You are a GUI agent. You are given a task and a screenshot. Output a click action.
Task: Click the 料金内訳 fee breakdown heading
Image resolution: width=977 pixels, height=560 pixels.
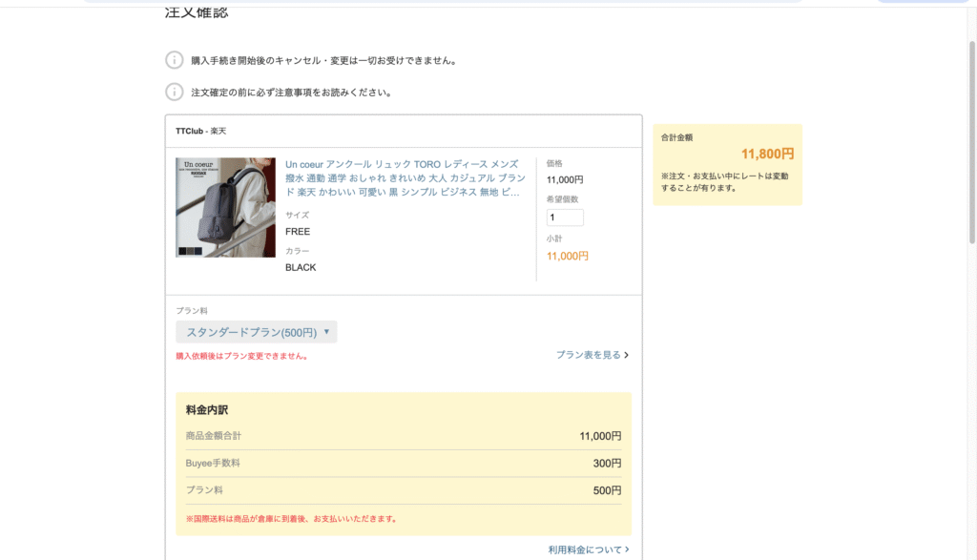tap(207, 410)
